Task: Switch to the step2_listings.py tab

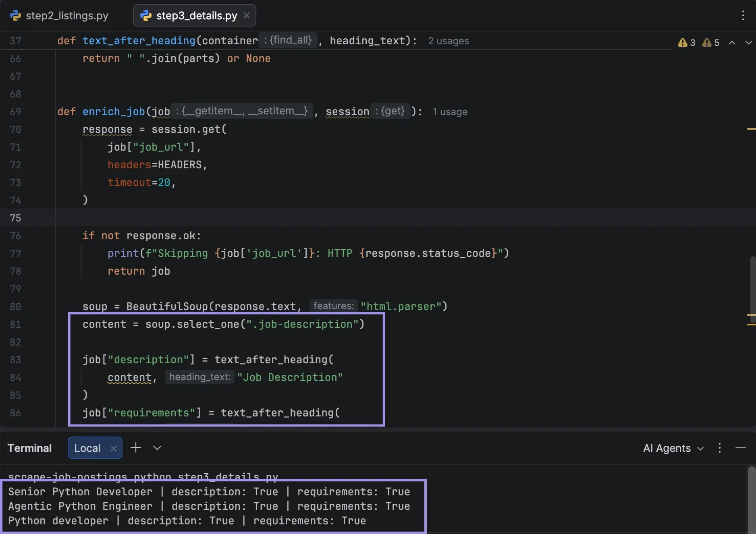Action: (59, 16)
